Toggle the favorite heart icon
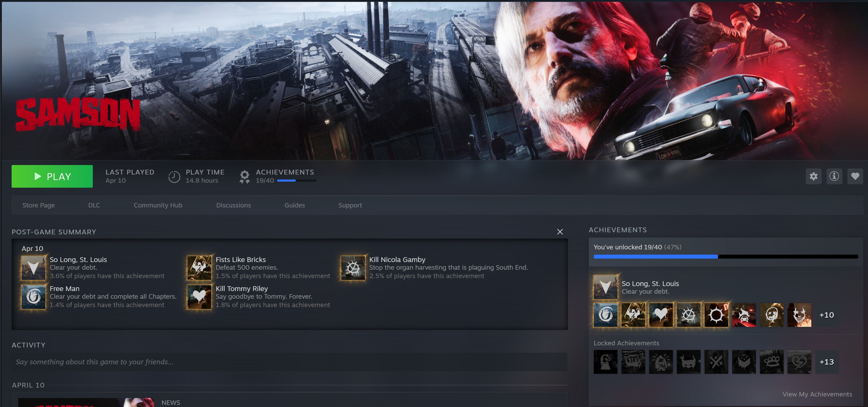868x407 pixels. tap(855, 176)
